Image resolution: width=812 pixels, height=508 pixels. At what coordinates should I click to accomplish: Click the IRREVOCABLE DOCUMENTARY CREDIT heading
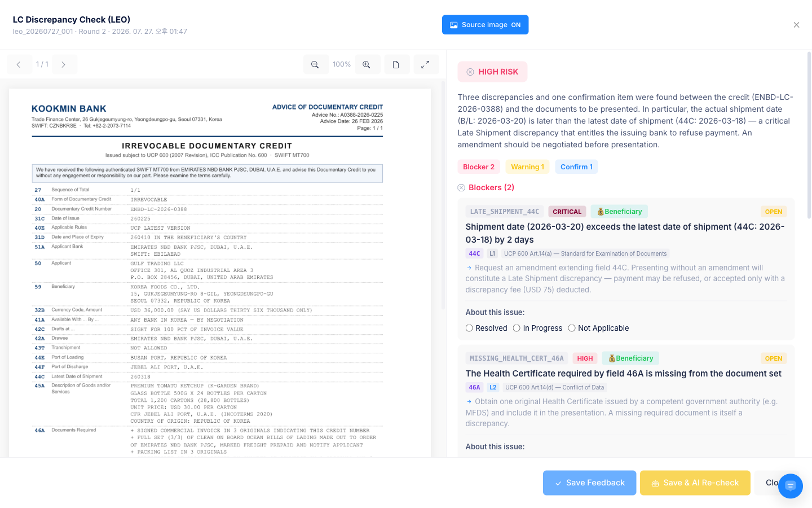coord(207,146)
